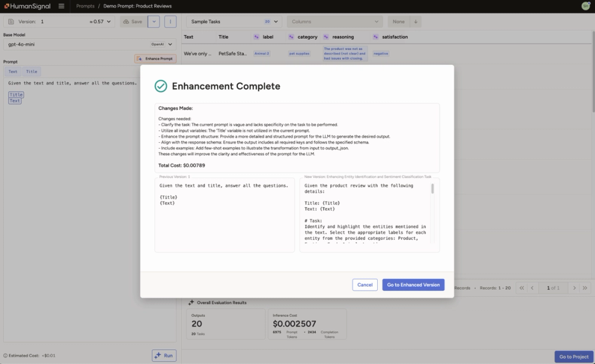Click the reasoning column header
595x364 pixels.
point(343,37)
